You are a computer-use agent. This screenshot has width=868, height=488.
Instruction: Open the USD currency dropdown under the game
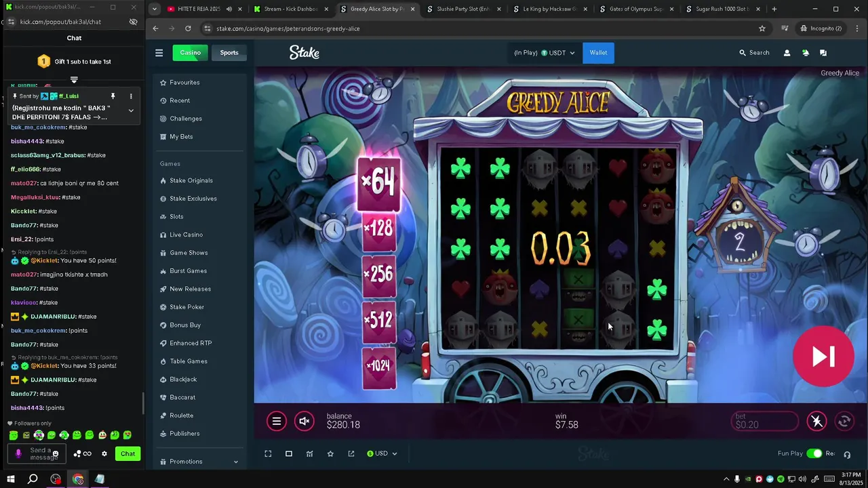click(x=382, y=453)
